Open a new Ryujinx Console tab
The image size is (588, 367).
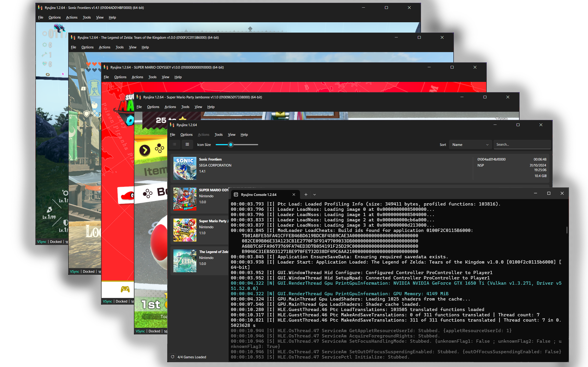point(306,195)
